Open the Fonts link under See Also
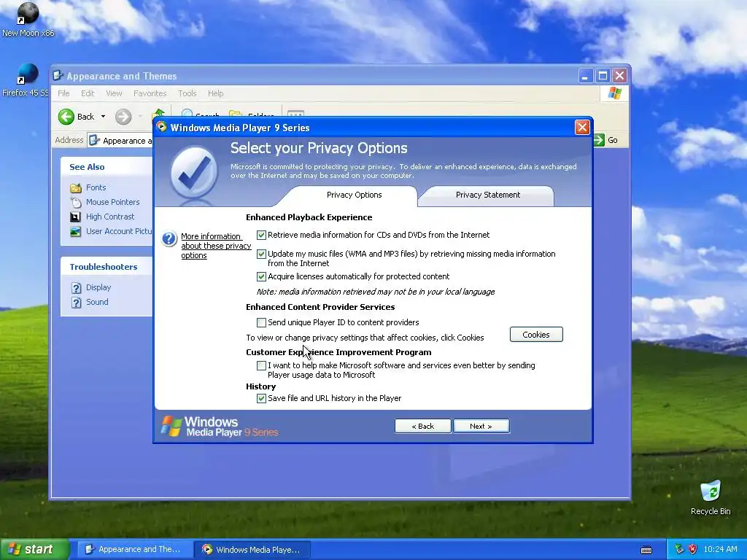The width and height of the screenshot is (747, 560). [96, 187]
